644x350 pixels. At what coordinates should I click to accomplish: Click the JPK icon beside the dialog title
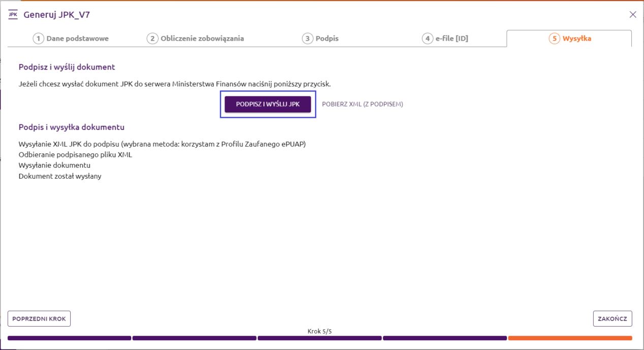pos(13,14)
